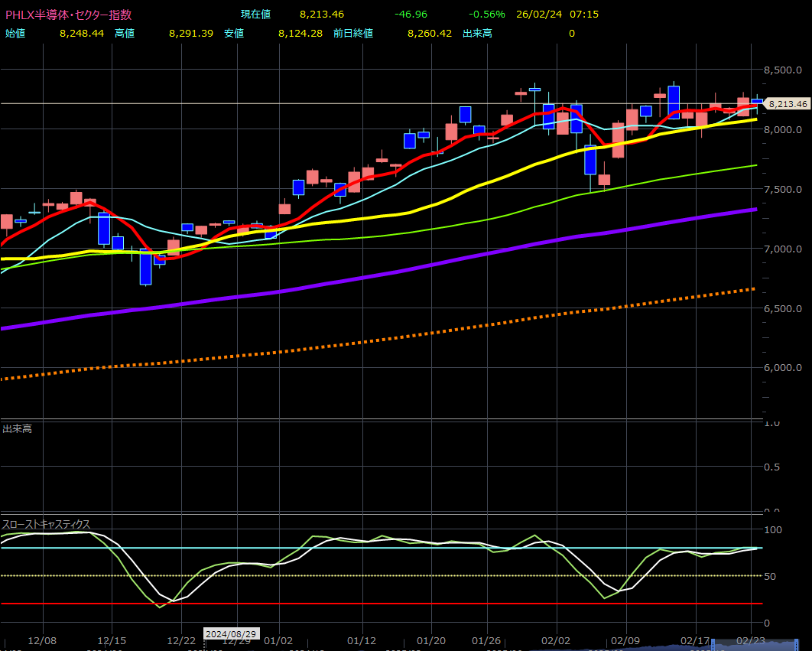The image size is (812, 651).
Task: Click the 始値 value 8,248.44
Action: [81, 34]
